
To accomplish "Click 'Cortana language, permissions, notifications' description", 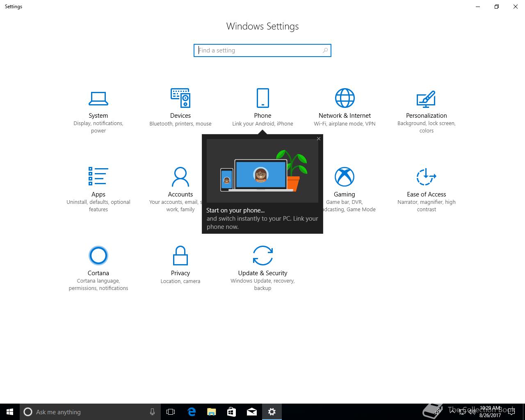I will (98, 285).
